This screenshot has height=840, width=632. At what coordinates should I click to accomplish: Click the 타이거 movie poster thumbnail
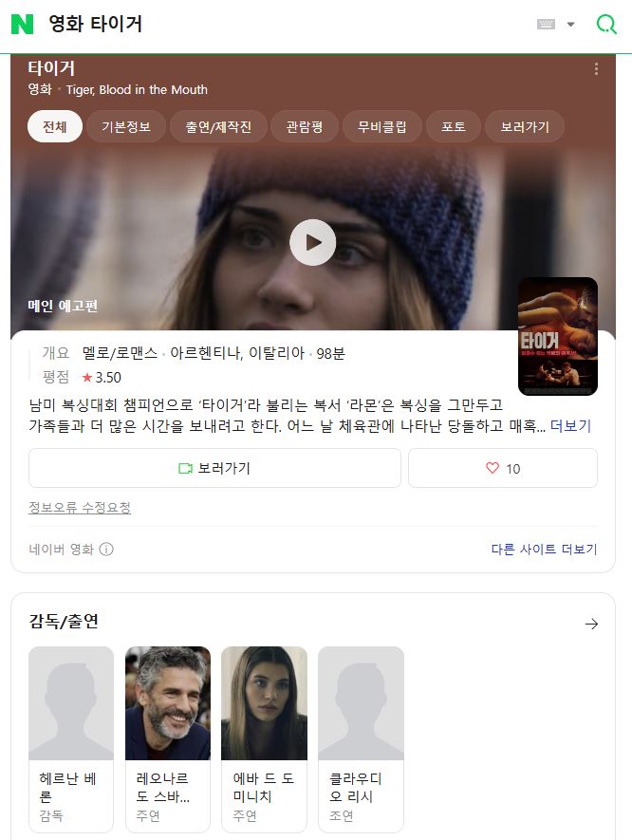557,336
